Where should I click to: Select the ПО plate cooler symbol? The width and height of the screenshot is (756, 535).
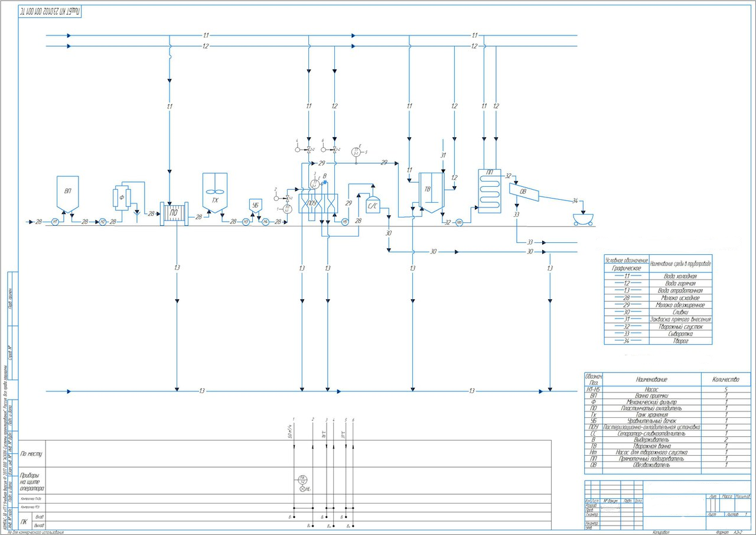(x=175, y=213)
